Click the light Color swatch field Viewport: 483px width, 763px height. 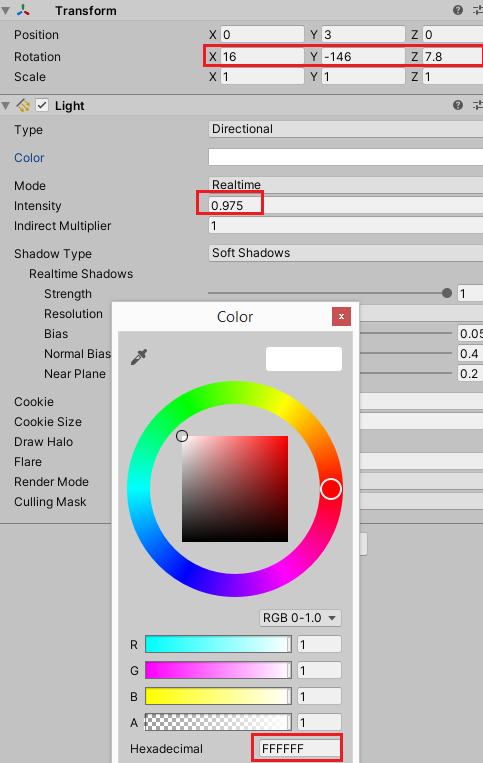[346, 157]
